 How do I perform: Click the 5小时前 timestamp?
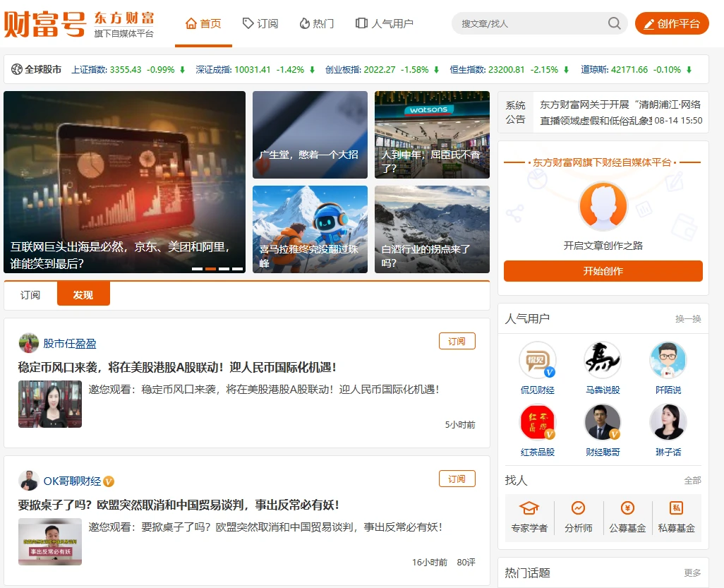point(460,424)
